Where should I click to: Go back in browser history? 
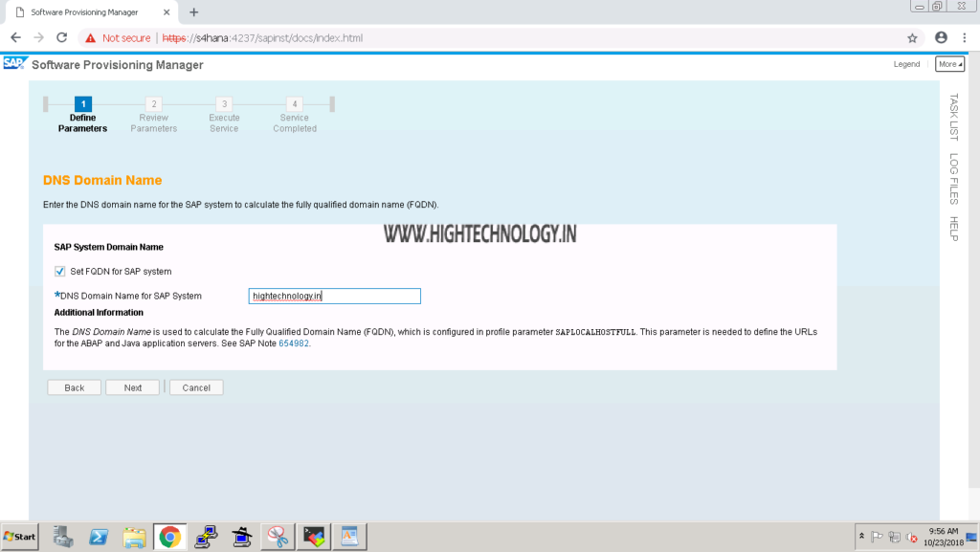[15, 38]
